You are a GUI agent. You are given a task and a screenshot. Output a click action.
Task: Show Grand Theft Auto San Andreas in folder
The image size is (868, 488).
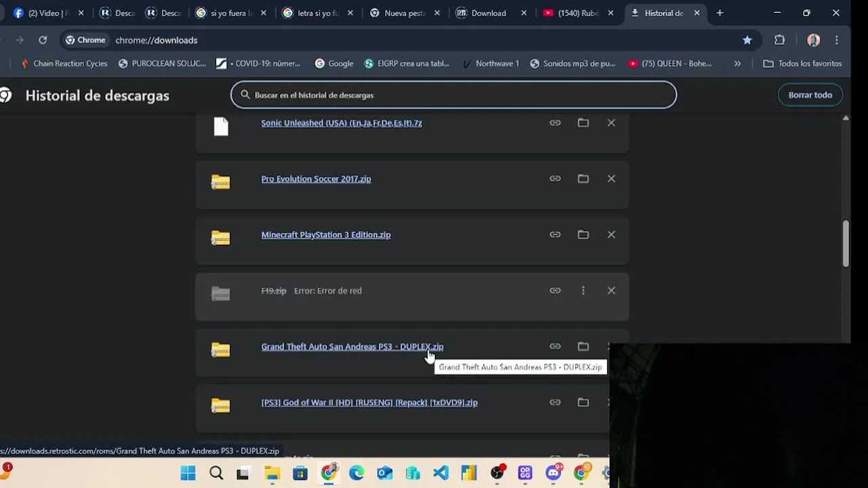[583, 346]
